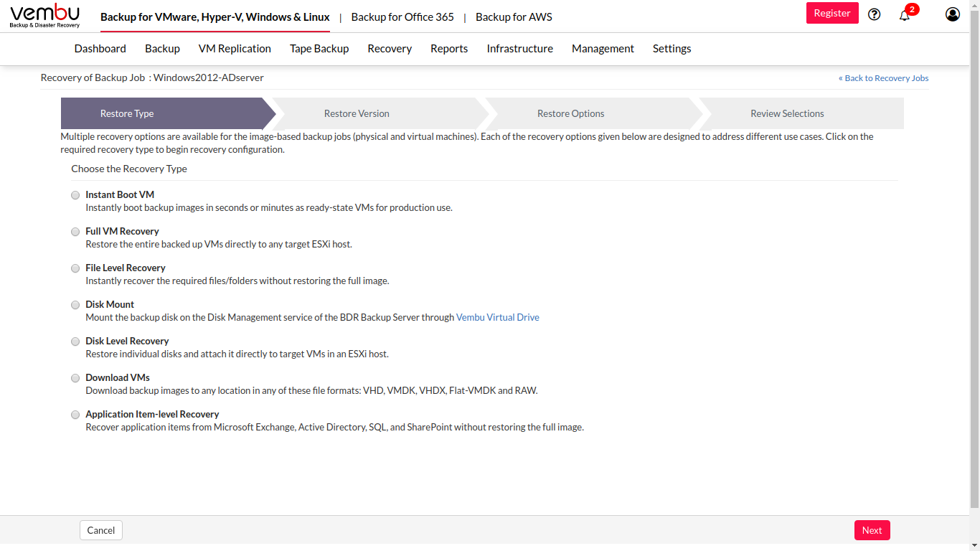Image resolution: width=980 pixels, height=551 pixels.
Task: Choose the File Level Recovery radio option
Action: [75, 268]
